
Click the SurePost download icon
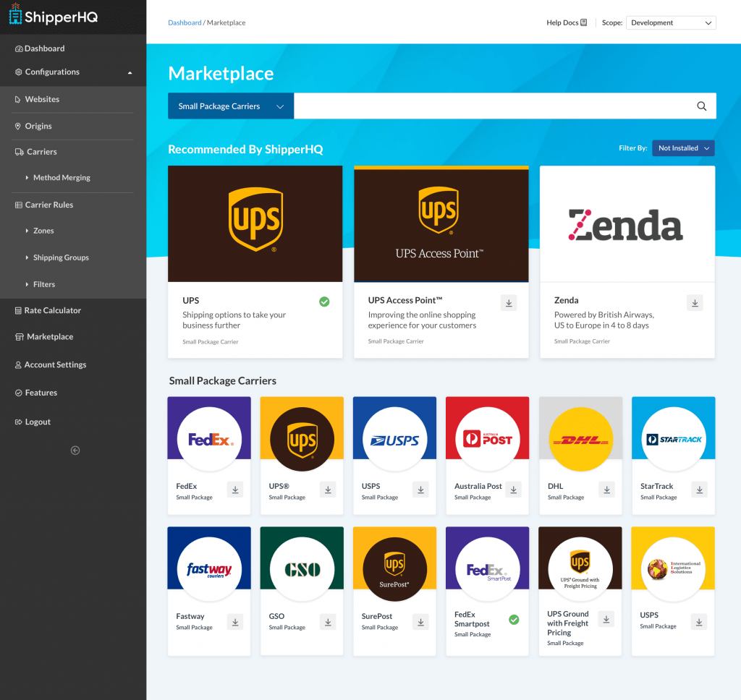click(x=420, y=622)
